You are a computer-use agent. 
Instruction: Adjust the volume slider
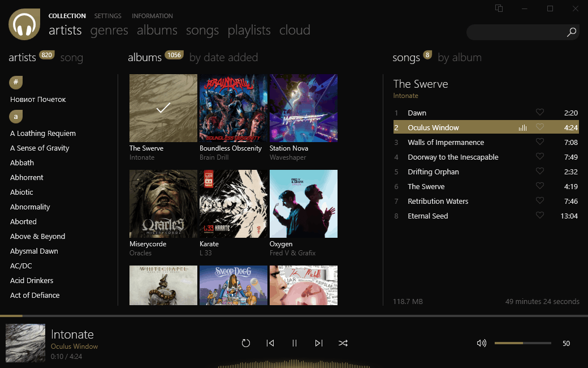click(523, 343)
